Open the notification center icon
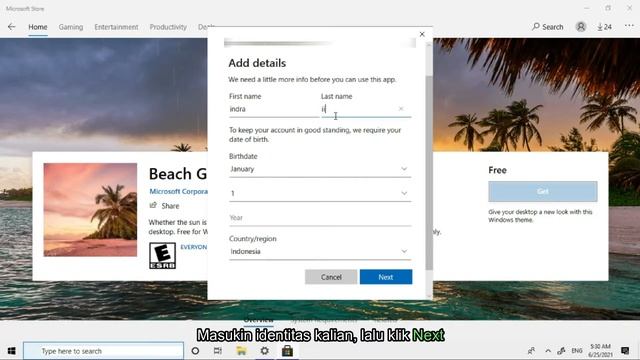Viewport: 640px width, 360px height. point(625,351)
